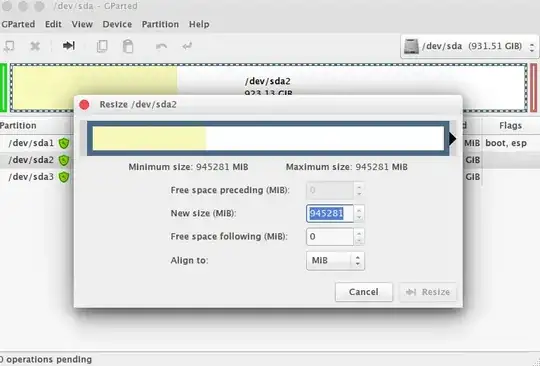Click the Delete partition toolbar icon
Viewport: 540px width, 366px height.
[x=35, y=46]
